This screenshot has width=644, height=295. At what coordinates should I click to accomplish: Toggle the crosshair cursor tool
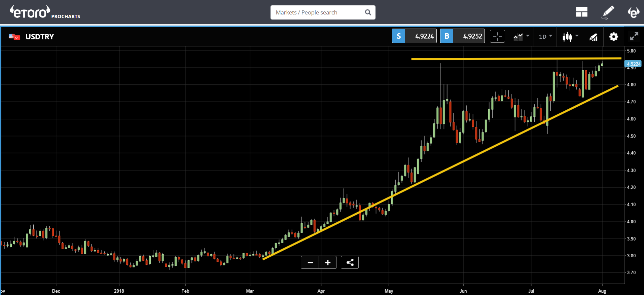(497, 36)
